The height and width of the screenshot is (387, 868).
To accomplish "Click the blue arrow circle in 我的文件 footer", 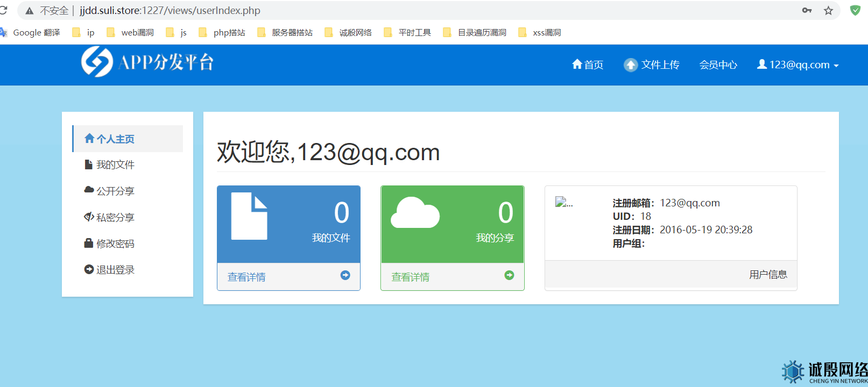I will (x=345, y=275).
